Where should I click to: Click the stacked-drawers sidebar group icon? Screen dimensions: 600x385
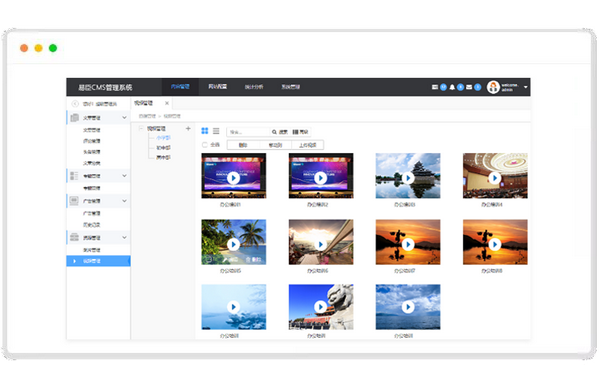tap(74, 237)
